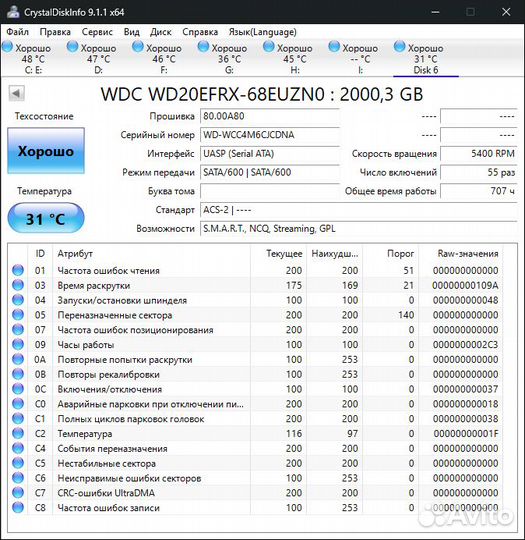Viewport: 525px width, 540px height.
Task: Click total working time 707 ч
Action: coord(478,191)
